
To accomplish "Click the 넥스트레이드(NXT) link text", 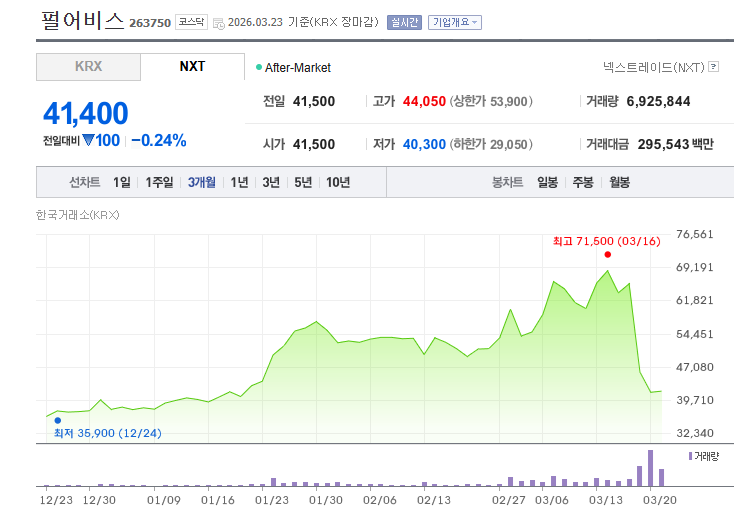I will pyautogui.click(x=653, y=67).
